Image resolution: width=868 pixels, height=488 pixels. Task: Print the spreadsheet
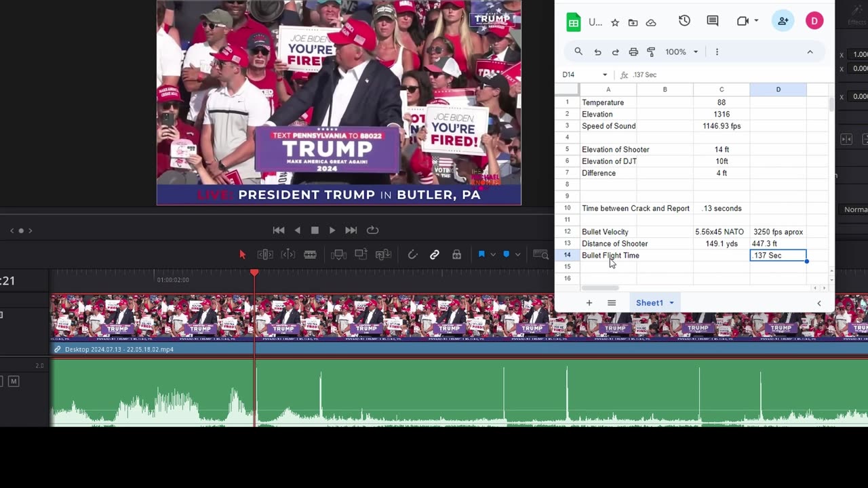point(633,52)
